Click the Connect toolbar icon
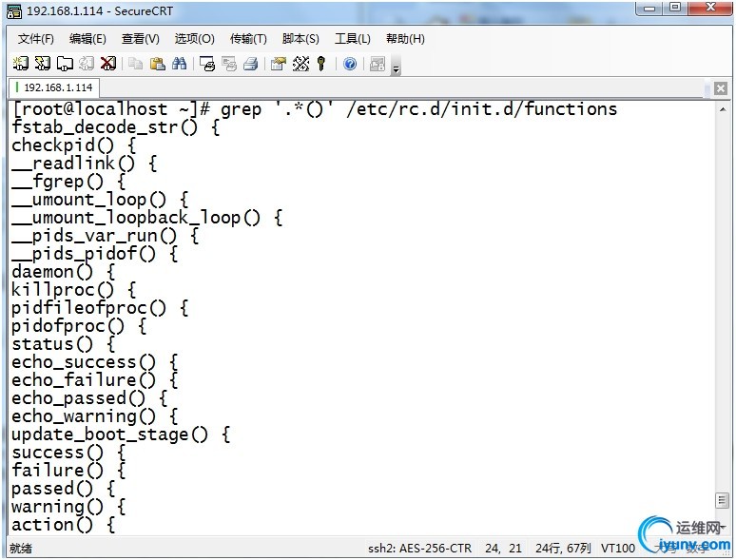This screenshot has width=736, height=560. tap(20, 64)
